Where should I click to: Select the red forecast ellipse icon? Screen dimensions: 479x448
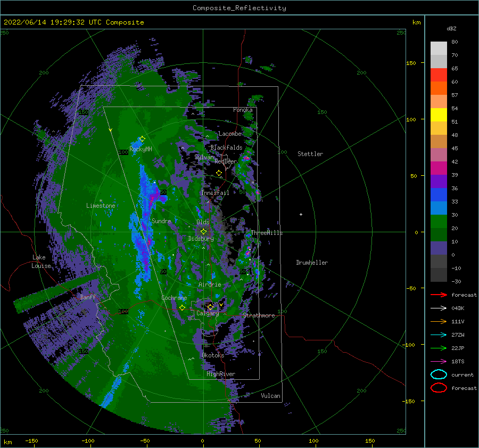[x=439, y=388]
